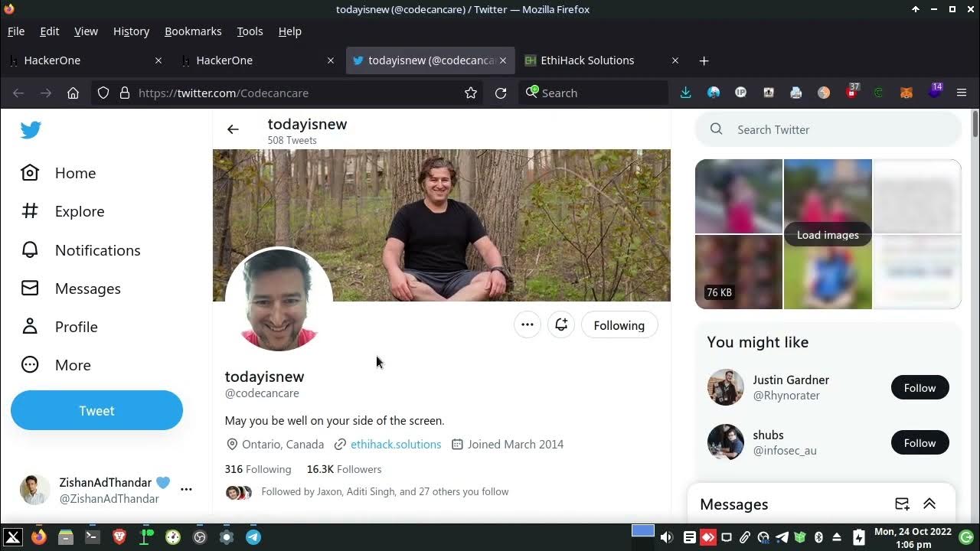This screenshot has width=980, height=551.
Task: Follow Justin Gardner
Action: coord(920,387)
